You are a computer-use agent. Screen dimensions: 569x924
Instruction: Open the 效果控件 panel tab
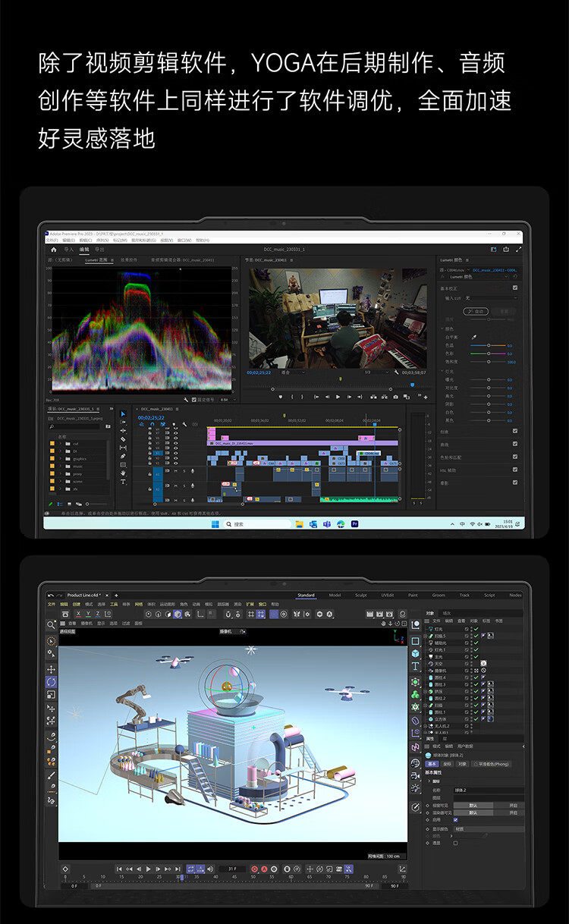pyautogui.click(x=129, y=259)
